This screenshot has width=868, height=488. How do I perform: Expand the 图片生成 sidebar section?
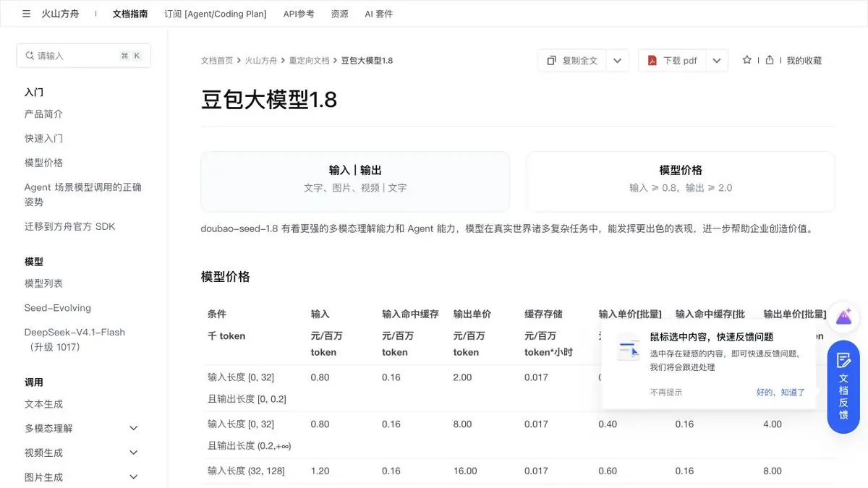[x=133, y=477]
